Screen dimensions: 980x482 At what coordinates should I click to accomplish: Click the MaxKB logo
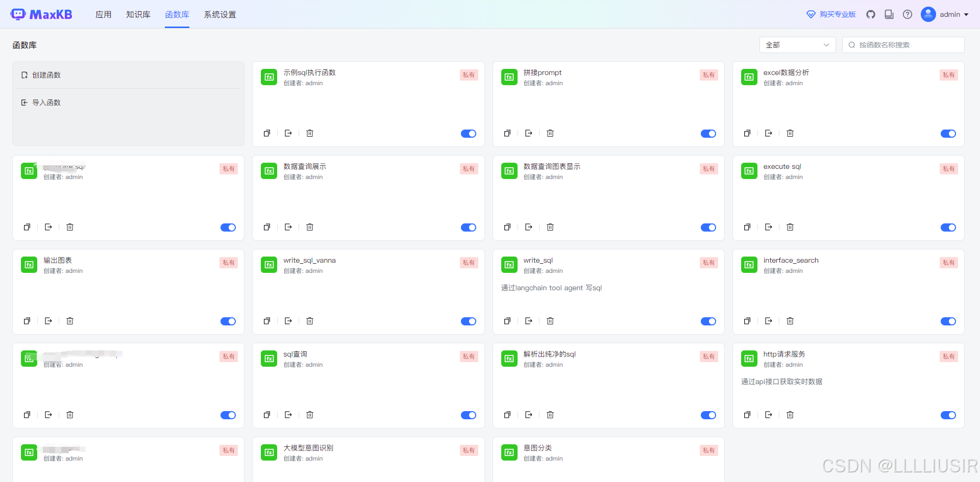coord(41,14)
